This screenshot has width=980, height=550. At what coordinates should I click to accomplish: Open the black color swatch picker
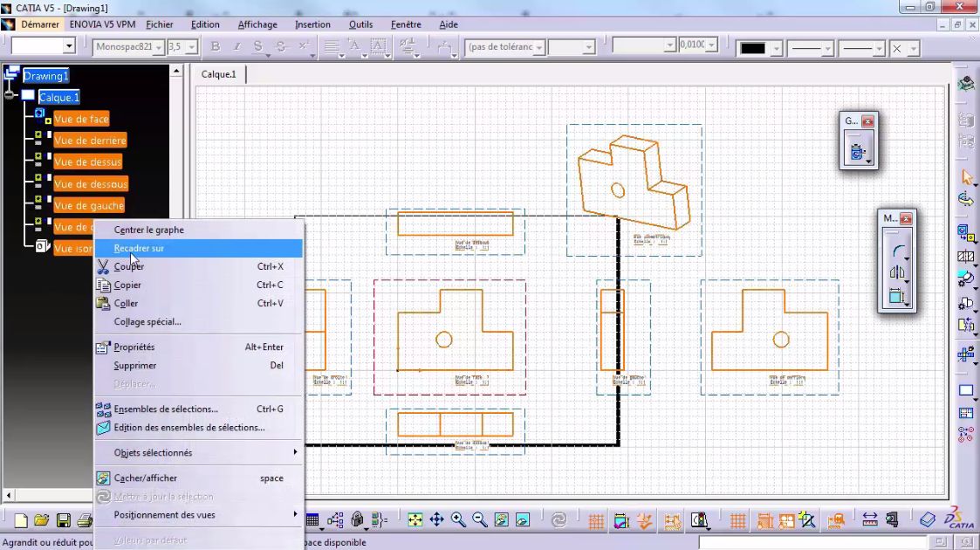(x=777, y=48)
